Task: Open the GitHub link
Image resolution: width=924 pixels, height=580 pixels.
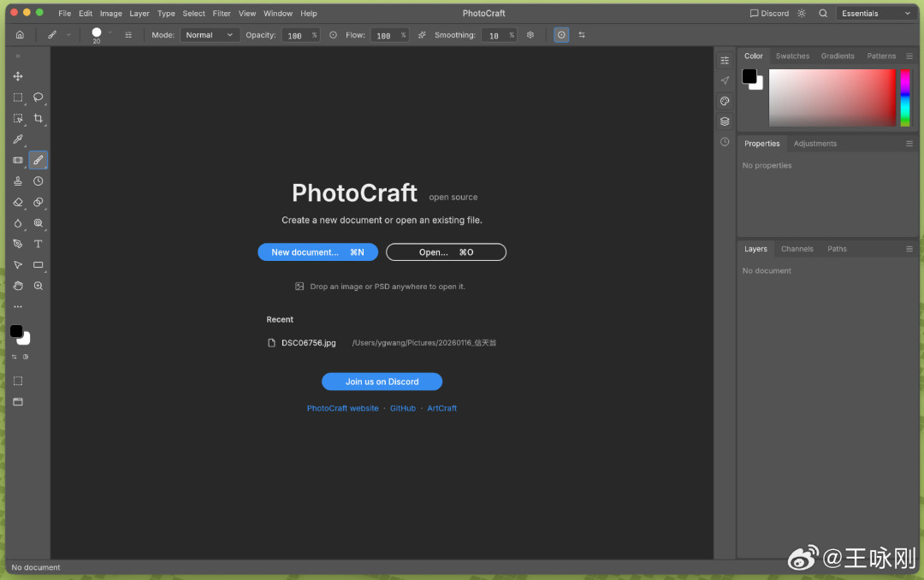Action: point(402,408)
